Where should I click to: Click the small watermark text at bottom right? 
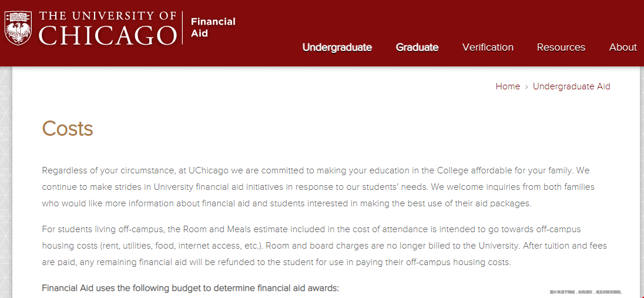(586, 292)
